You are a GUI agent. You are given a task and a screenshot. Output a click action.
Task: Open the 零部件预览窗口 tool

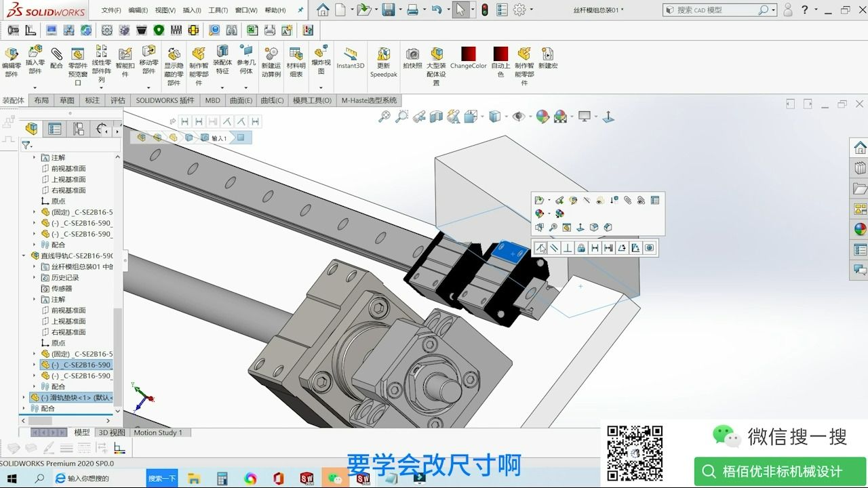tap(78, 66)
